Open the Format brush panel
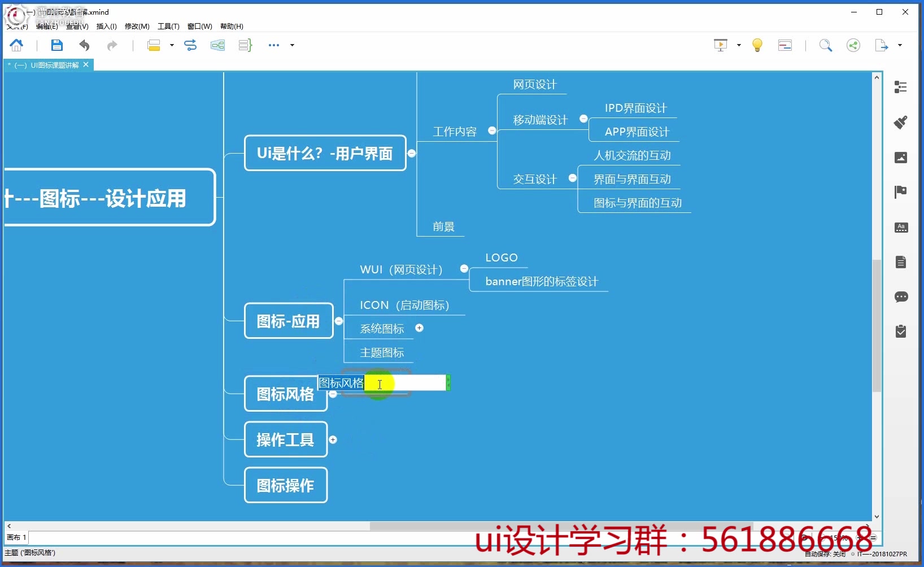 click(x=901, y=122)
